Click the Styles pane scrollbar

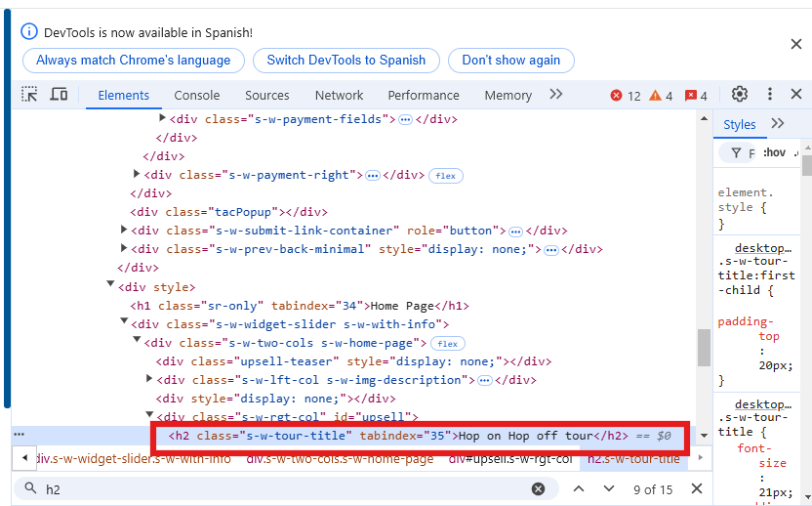(807, 166)
